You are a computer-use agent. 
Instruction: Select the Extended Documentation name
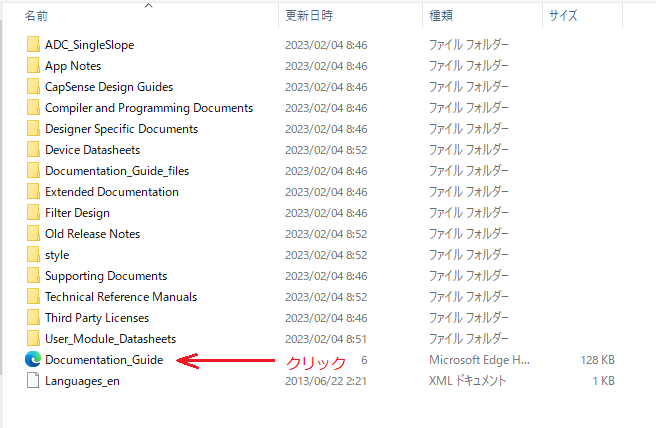point(112,192)
